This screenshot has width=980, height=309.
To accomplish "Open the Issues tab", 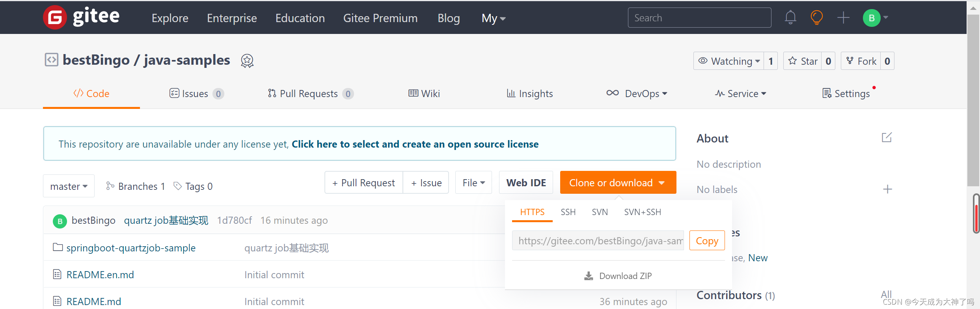I will click(197, 94).
